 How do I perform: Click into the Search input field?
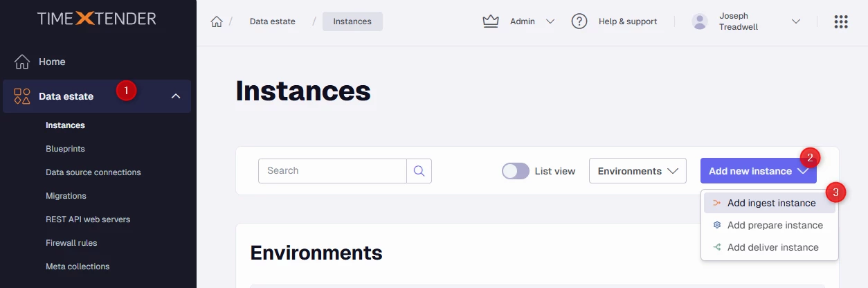(332, 171)
